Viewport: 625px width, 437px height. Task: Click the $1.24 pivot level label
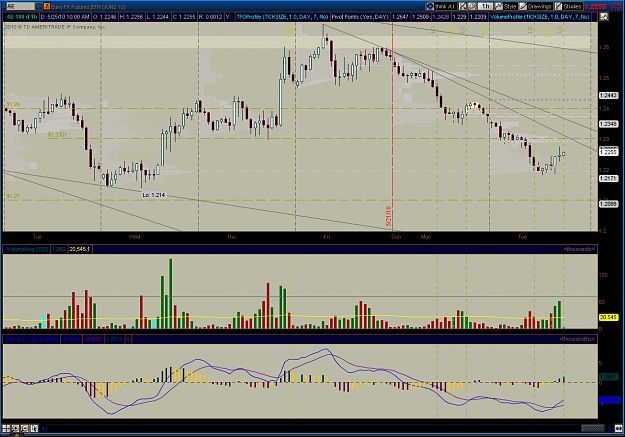(x=13, y=104)
